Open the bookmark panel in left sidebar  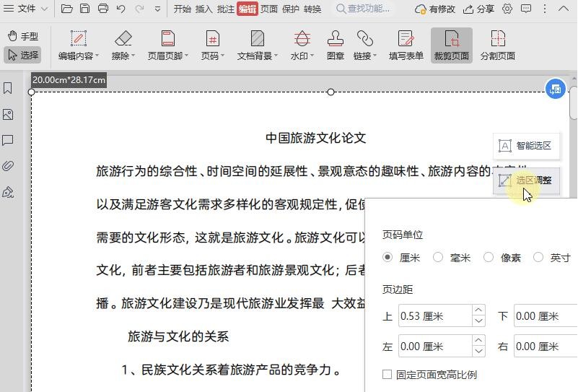(x=8, y=88)
